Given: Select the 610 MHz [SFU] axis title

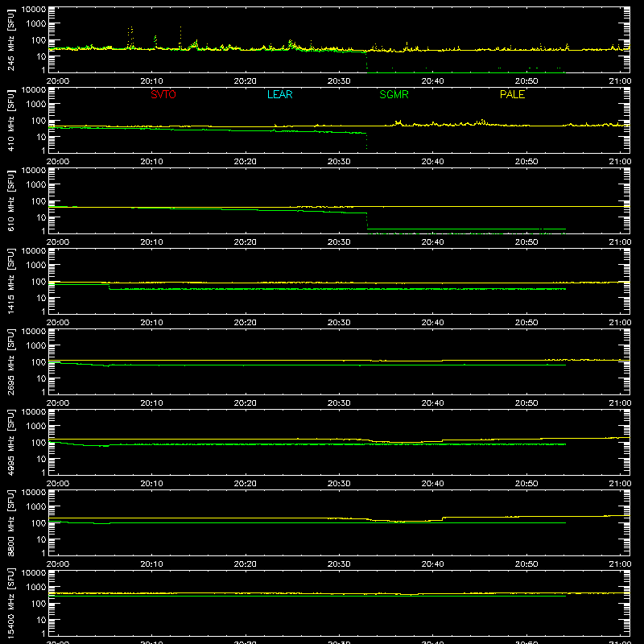Looking at the screenshot, I should [x=11, y=200].
